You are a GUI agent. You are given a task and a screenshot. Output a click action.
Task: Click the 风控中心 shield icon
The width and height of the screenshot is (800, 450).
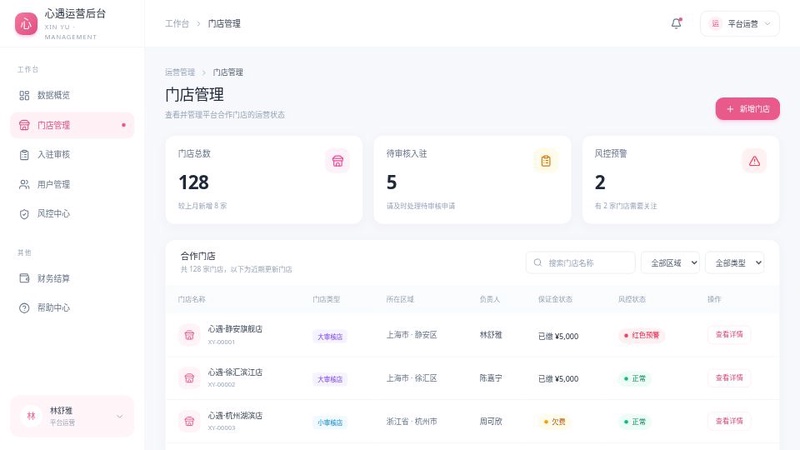coord(24,214)
